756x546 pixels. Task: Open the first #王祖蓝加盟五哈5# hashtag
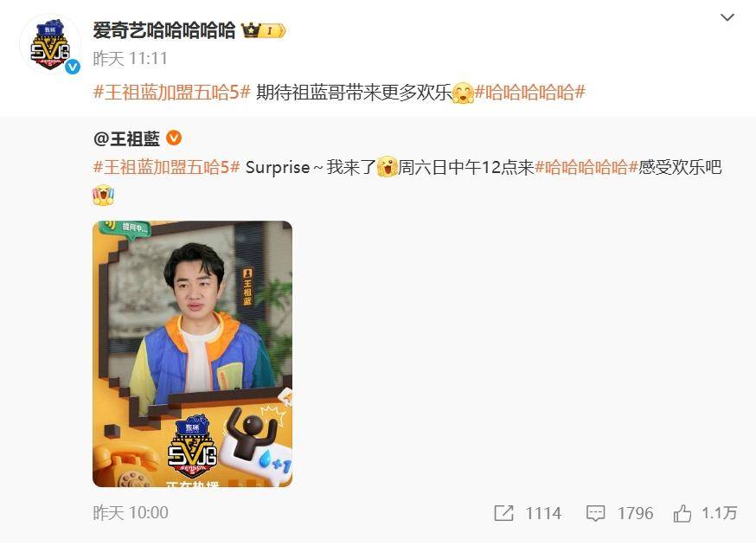(x=172, y=92)
